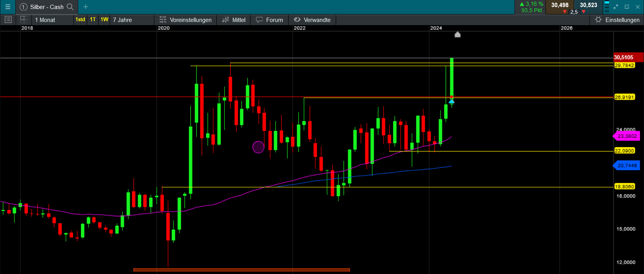Select the 22,0900 horizontal line label
This screenshot has height=274, width=644.
[624, 151]
